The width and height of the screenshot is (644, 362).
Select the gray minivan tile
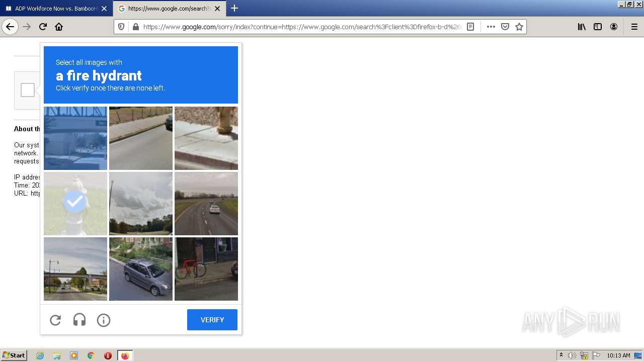(x=141, y=269)
